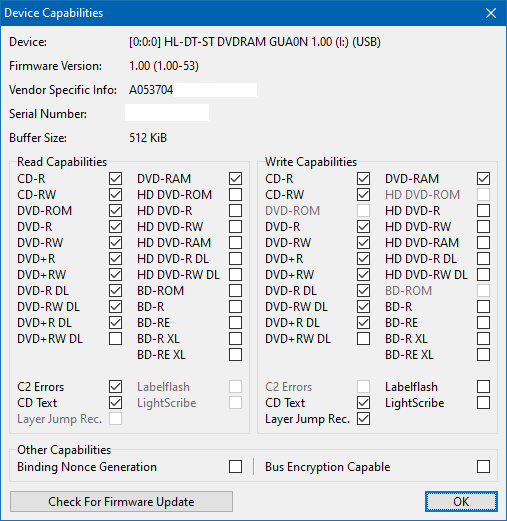Image resolution: width=507 pixels, height=521 pixels.
Task: Close the Device Capabilities dialog
Action: (x=491, y=13)
